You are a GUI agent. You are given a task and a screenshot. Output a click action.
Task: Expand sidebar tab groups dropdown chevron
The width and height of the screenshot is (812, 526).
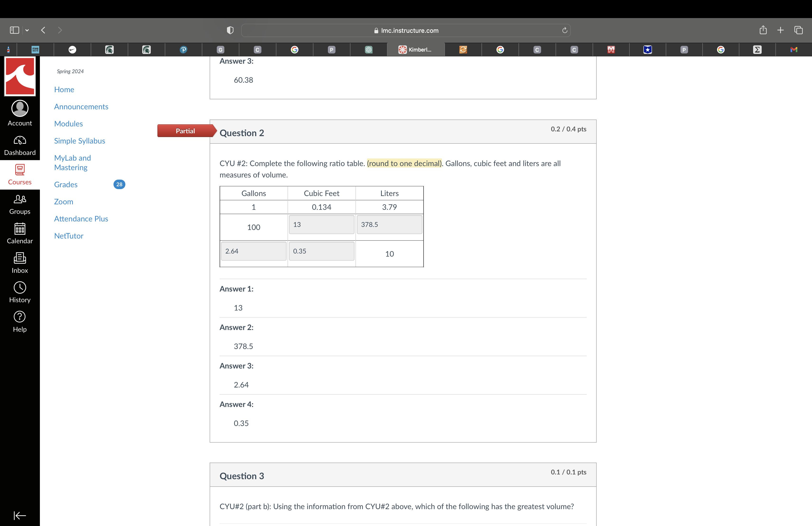[x=27, y=30]
